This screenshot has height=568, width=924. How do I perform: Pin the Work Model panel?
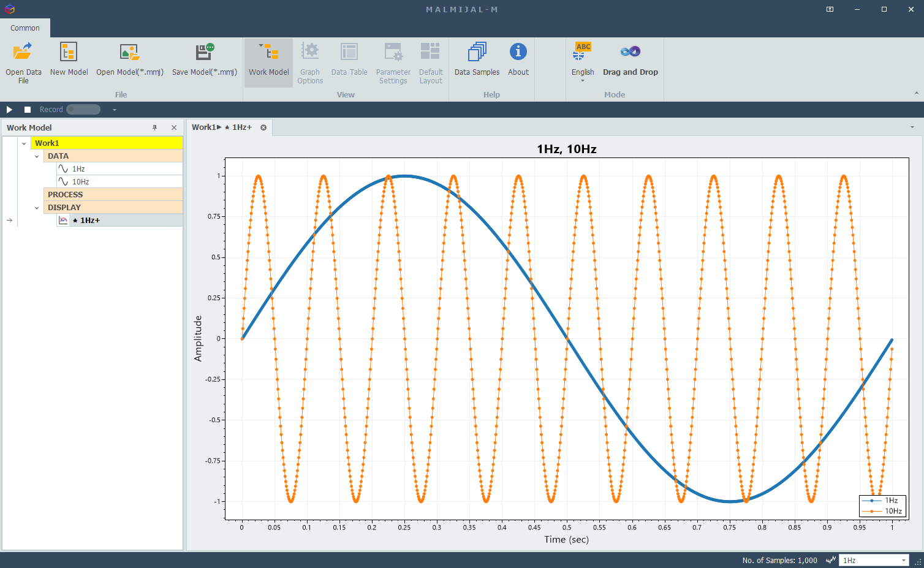tap(155, 127)
